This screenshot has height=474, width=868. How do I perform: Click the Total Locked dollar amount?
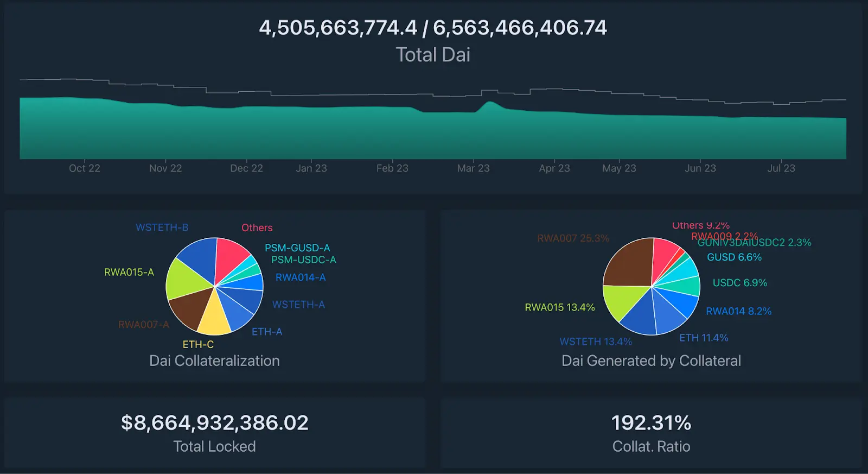click(215, 423)
